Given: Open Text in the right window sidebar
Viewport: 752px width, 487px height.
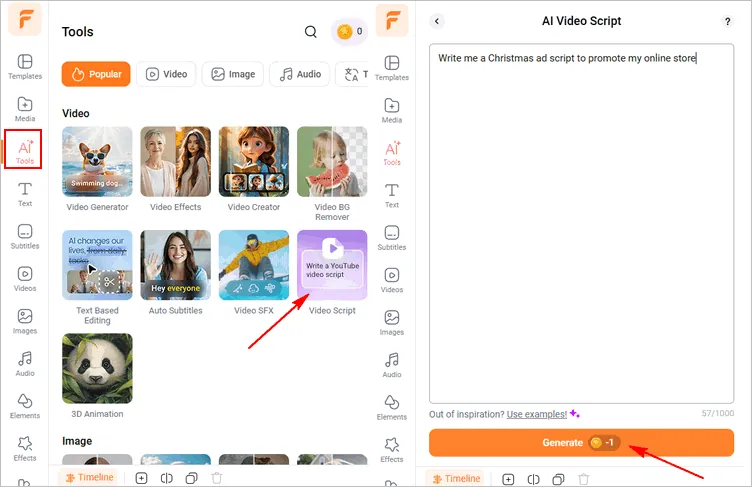Looking at the screenshot, I should pyautogui.click(x=392, y=196).
